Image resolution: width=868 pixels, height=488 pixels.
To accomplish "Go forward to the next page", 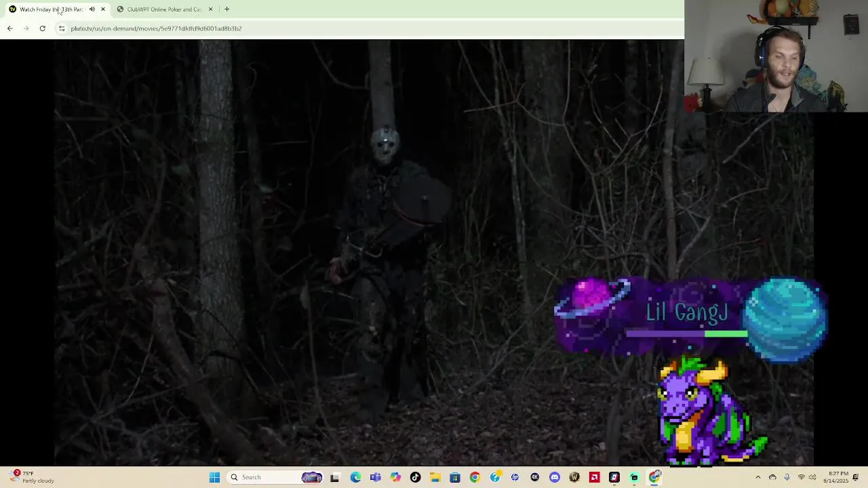I will click(26, 28).
